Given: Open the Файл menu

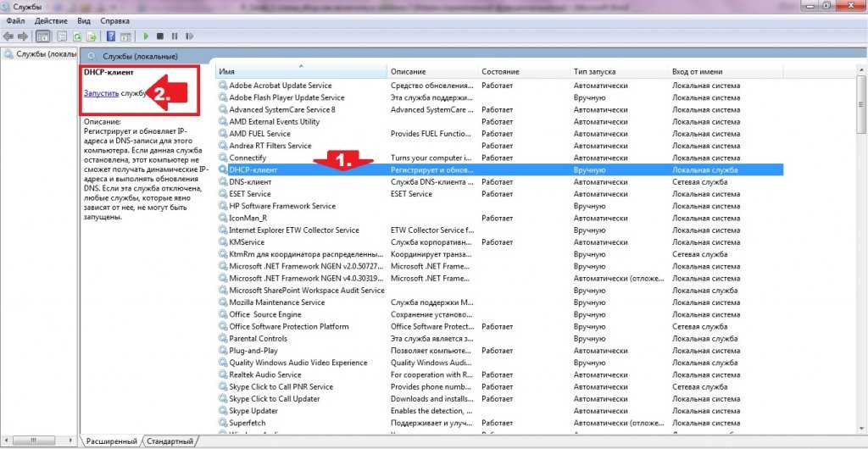Looking at the screenshot, I should (15, 19).
